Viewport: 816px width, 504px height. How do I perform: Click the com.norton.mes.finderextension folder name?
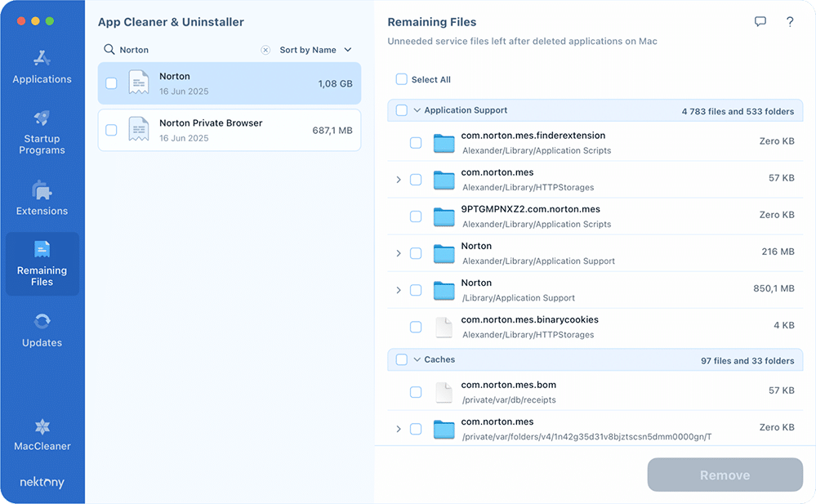(x=533, y=136)
